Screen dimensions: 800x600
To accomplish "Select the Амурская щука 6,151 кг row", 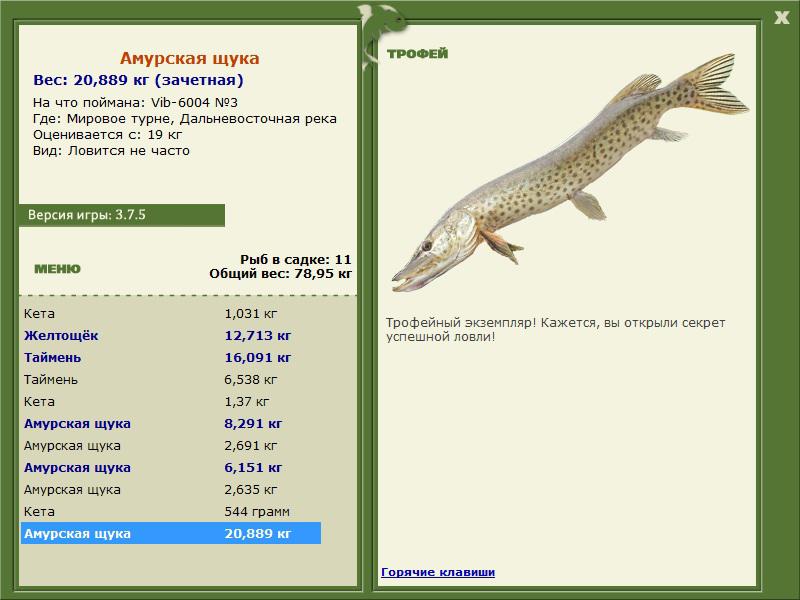I will click(x=170, y=467).
